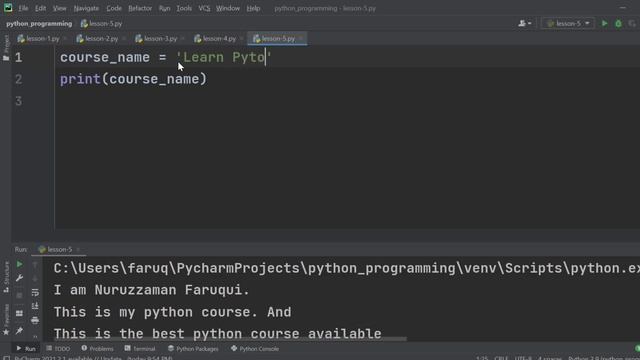
Task: Click the python.exe path output line
Action: click(x=347, y=269)
